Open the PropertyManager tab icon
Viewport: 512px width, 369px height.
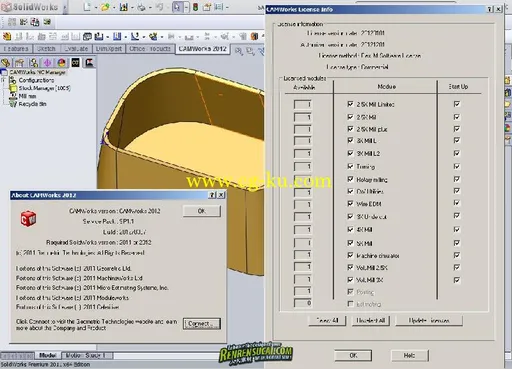(x=20, y=63)
